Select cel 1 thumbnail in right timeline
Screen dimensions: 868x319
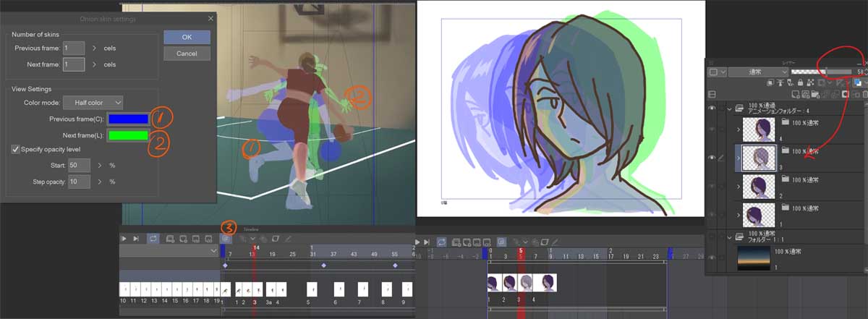495,283
